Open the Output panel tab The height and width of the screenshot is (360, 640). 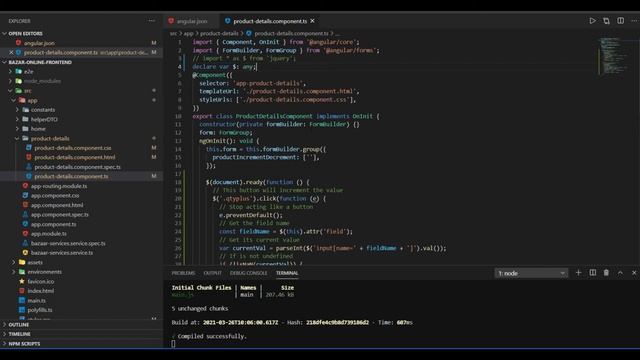213,273
